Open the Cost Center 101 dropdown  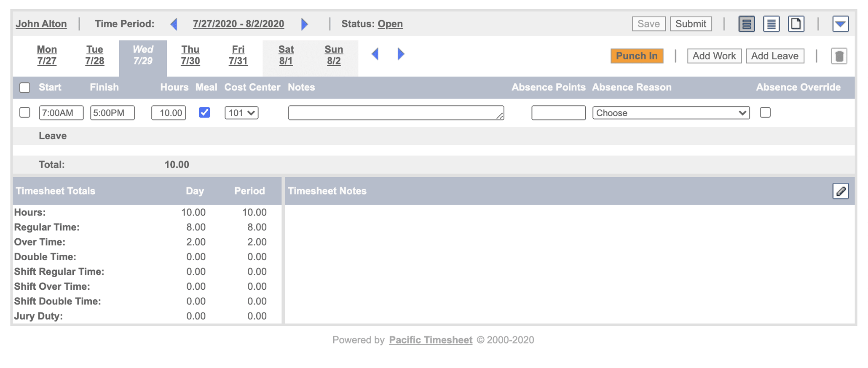pos(241,113)
